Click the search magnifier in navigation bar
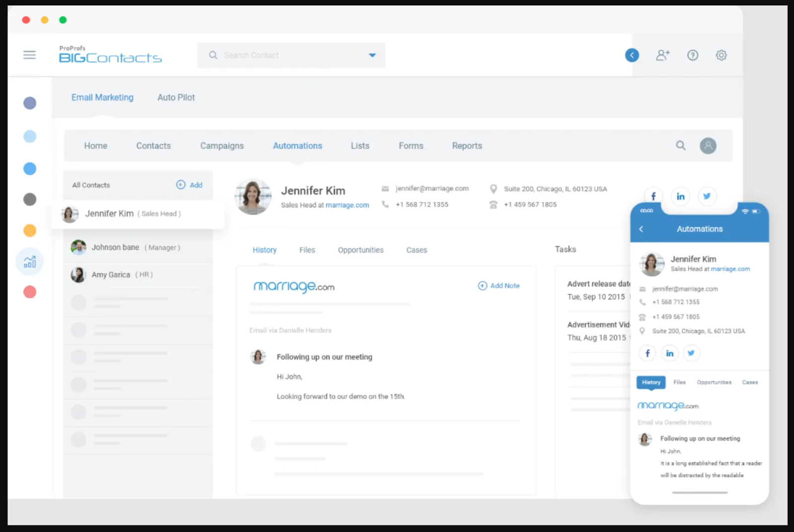794x532 pixels. (x=680, y=145)
